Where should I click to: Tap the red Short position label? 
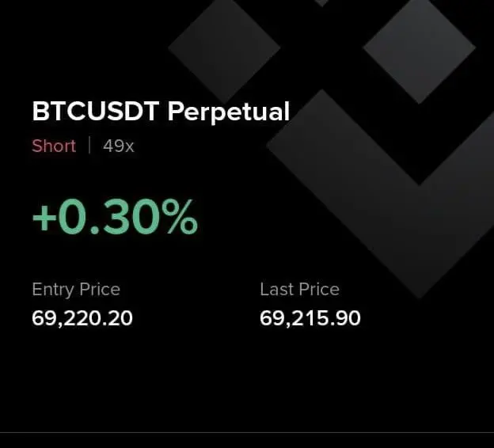click(54, 146)
